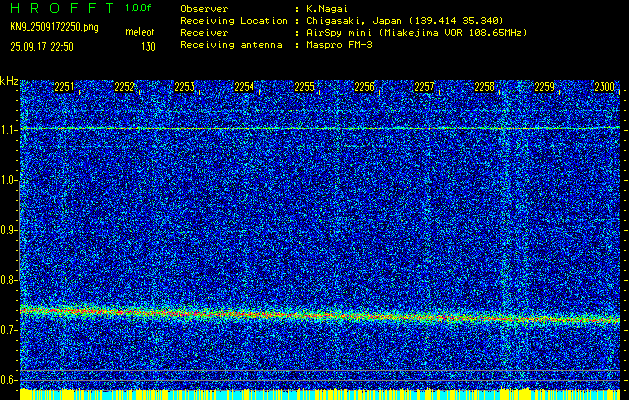Click the antenna text Maspro FM-3
The image size is (629, 400).
pos(339,45)
